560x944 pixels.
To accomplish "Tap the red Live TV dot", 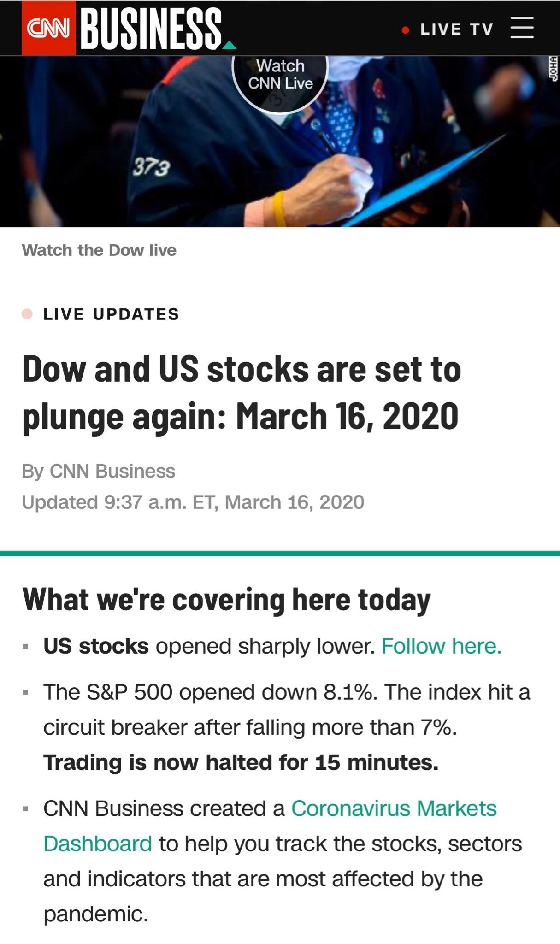I will click(406, 30).
